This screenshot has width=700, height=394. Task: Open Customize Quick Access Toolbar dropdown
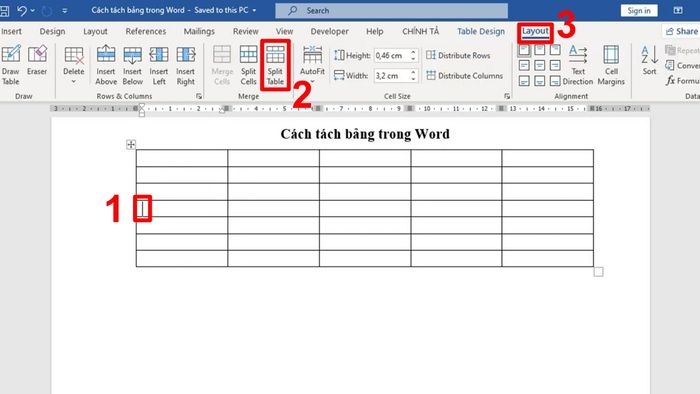coord(65,10)
